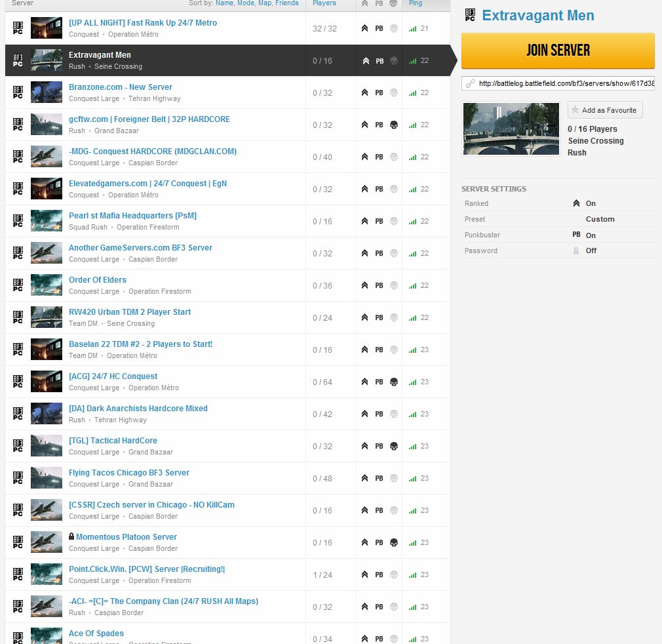Open Ace Of Spades server
This screenshot has width=662, height=644.
96,633
